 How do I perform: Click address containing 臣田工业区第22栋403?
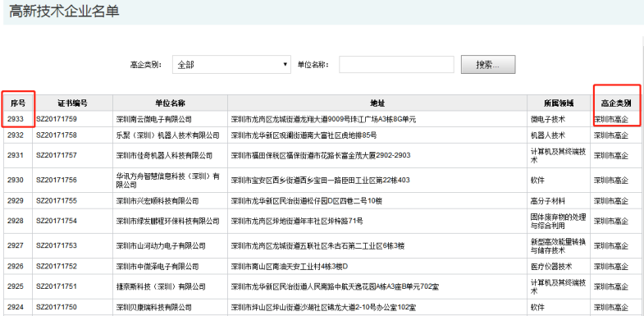pos(320,180)
